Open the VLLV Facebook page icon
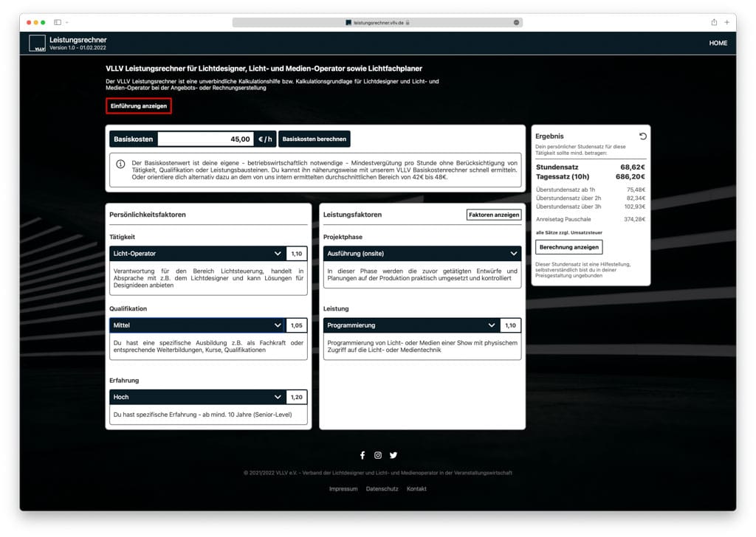Viewport: 756px width, 537px height. [x=362, y=455]
